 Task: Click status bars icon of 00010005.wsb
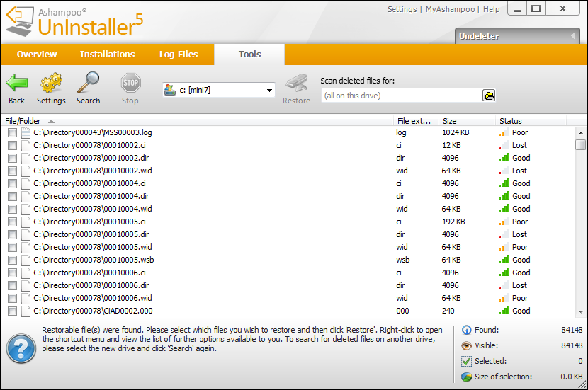[x=504, y=260]
